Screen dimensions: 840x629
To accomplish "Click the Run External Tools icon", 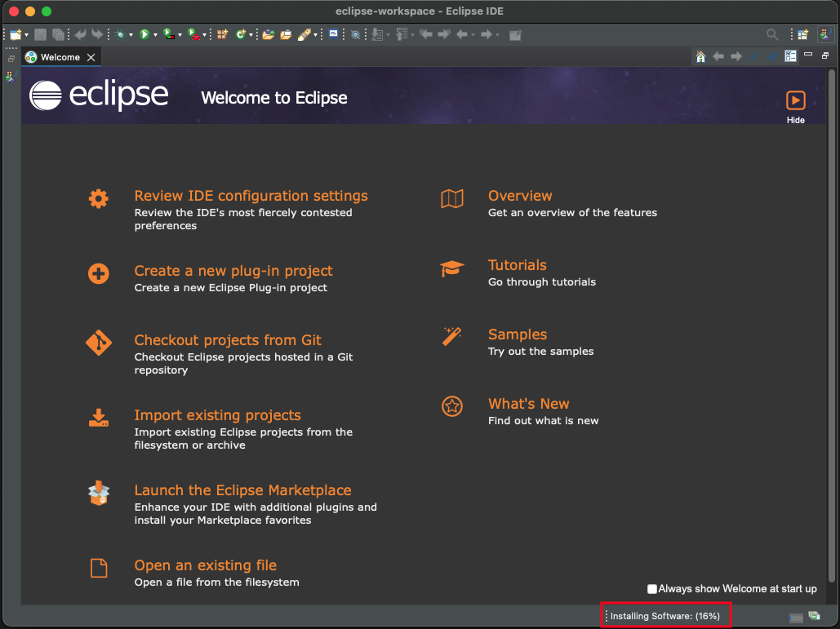I will click(194, 35).
